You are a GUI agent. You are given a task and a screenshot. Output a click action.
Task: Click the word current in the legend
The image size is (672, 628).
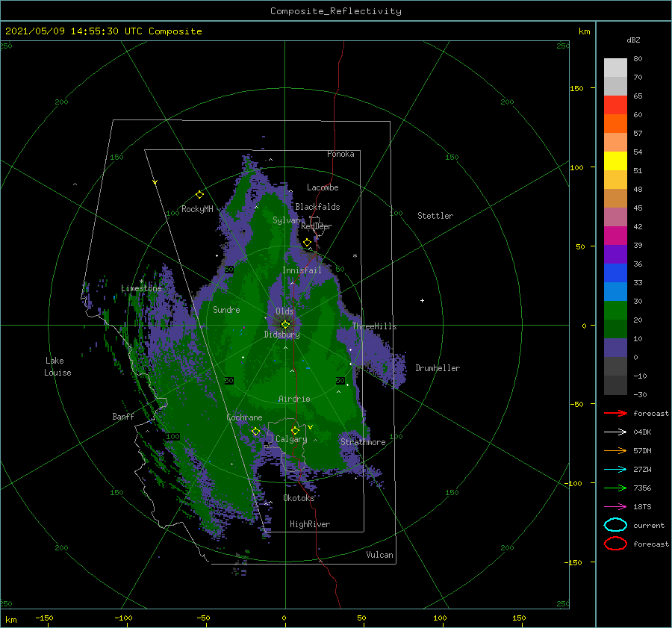(649, 526)
